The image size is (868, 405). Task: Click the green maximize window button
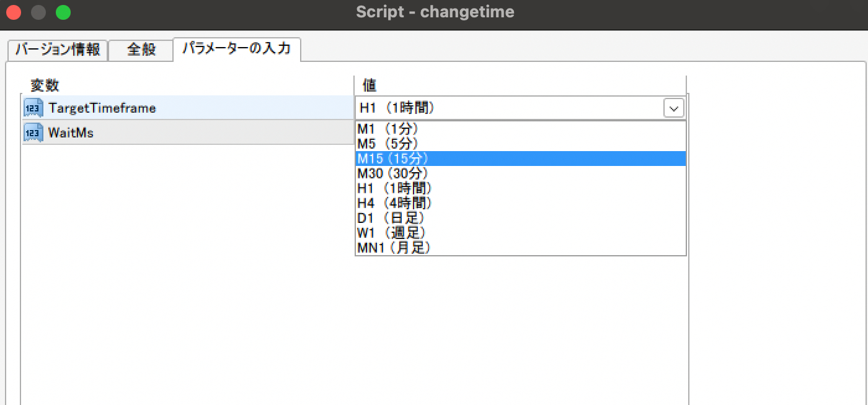(63, 12)
